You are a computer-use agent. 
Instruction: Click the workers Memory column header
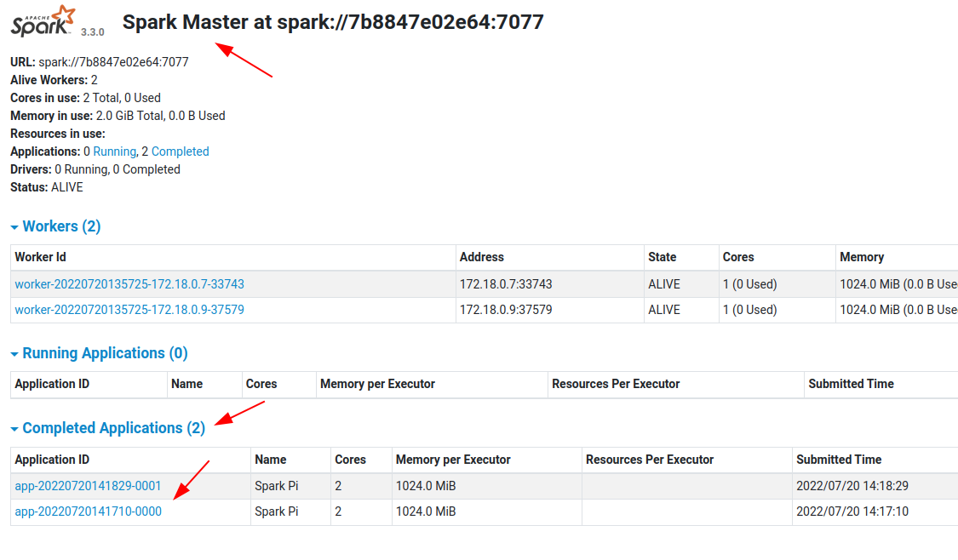click(862, 257)
